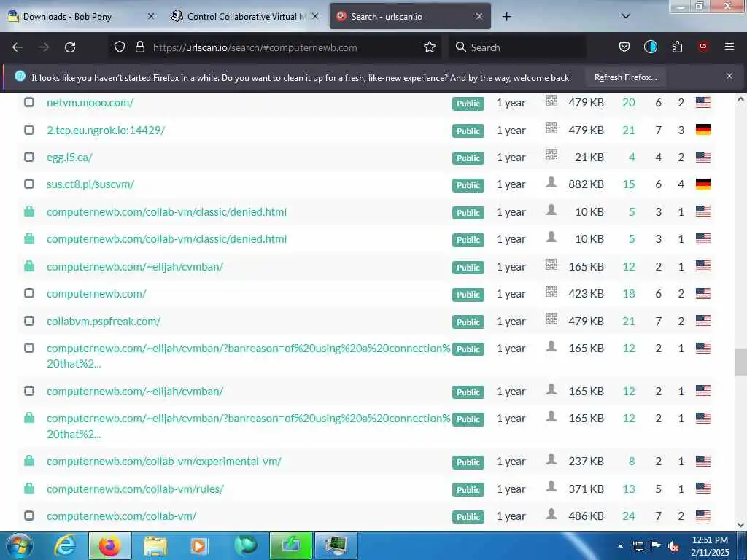Viewport: 747px width, 560px height.
Task: Go back with the browser back arrow
Action: click(x=18, y=47)
